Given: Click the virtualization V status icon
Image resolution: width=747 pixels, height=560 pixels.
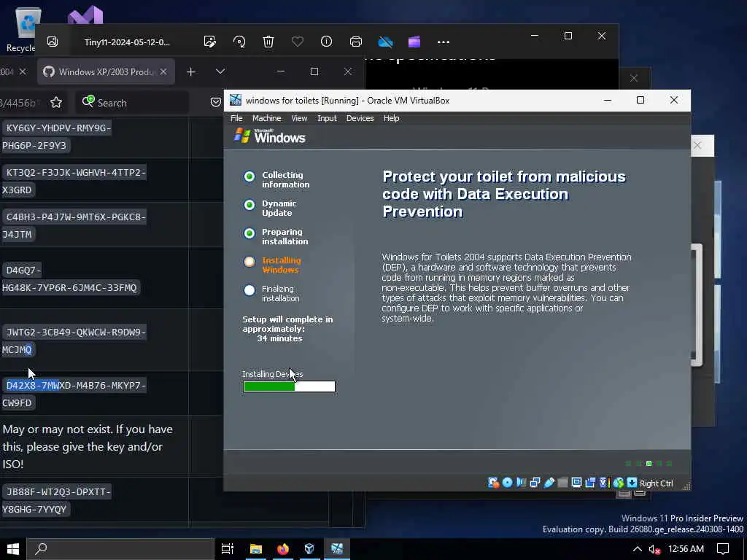Looking at the screenshot, I should [x=603, y=483].
